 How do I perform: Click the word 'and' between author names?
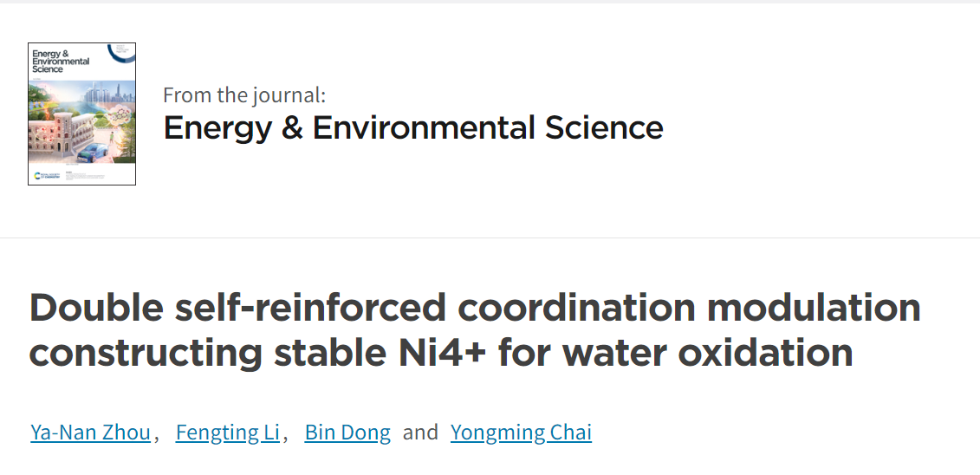(420, 432)
